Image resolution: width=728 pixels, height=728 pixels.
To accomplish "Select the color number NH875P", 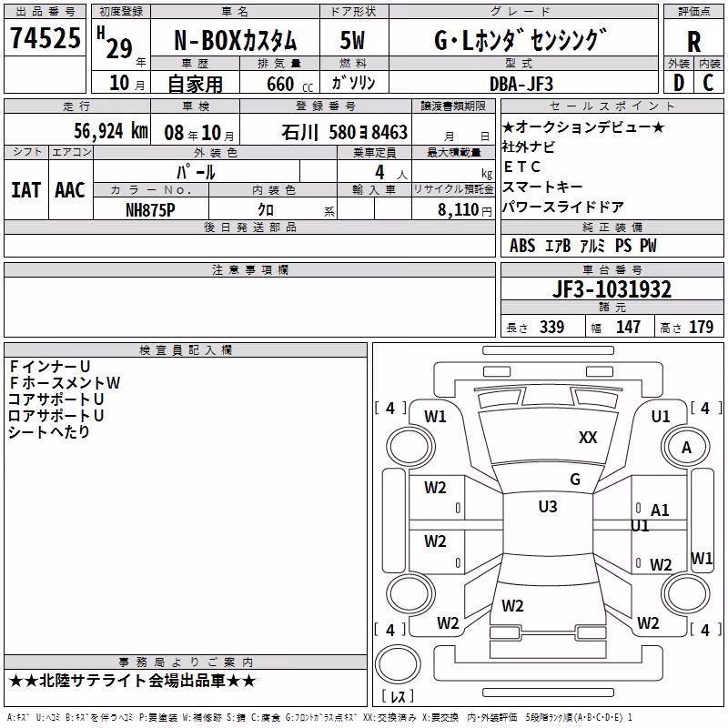I will point(150,210).
